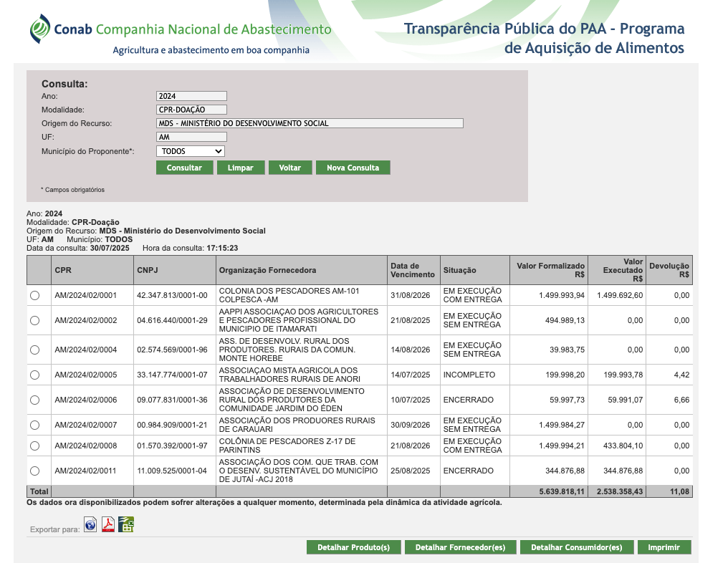The height and width of the screenshot is (563, 728).
Task: Click the Limpar button
Action: pyautogui.click(x=241, y=168)
